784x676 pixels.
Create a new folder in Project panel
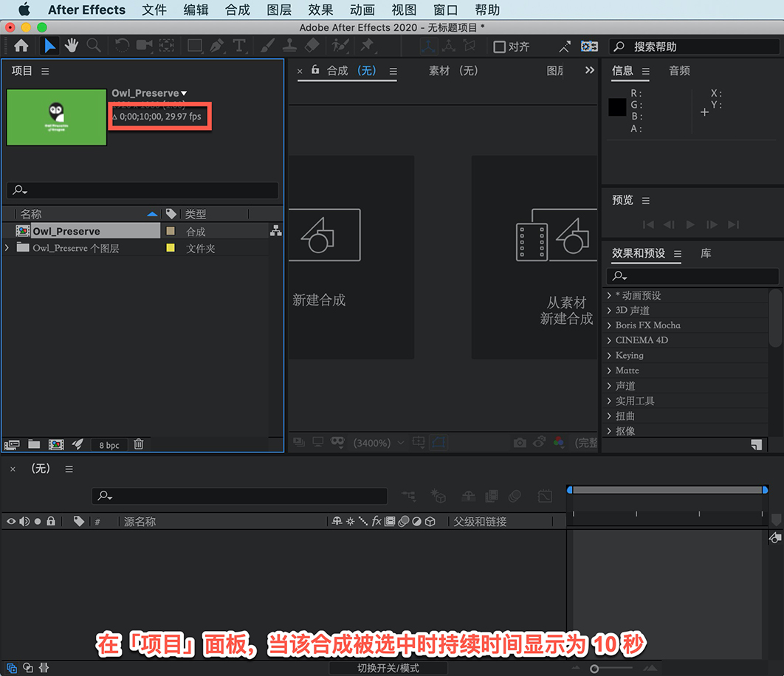pos(34,444)
